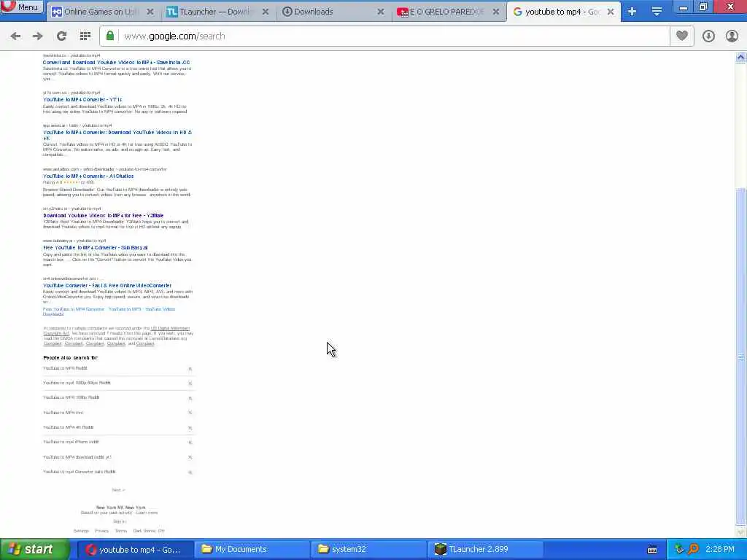Open the Windows start button
This screenshot has width=747, height=560.
tap(34, 550)
